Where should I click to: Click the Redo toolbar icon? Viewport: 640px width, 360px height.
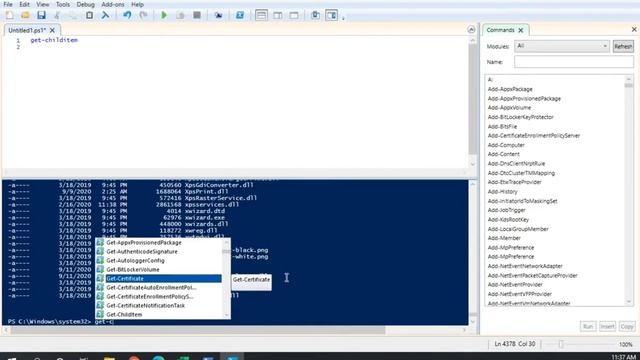[x=143, y=16]
